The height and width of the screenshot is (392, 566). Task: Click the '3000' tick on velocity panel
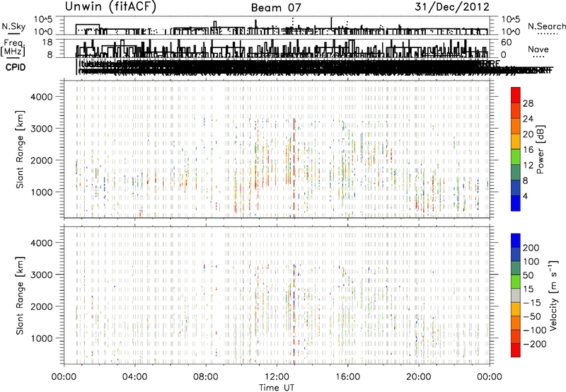coord(41,275)
